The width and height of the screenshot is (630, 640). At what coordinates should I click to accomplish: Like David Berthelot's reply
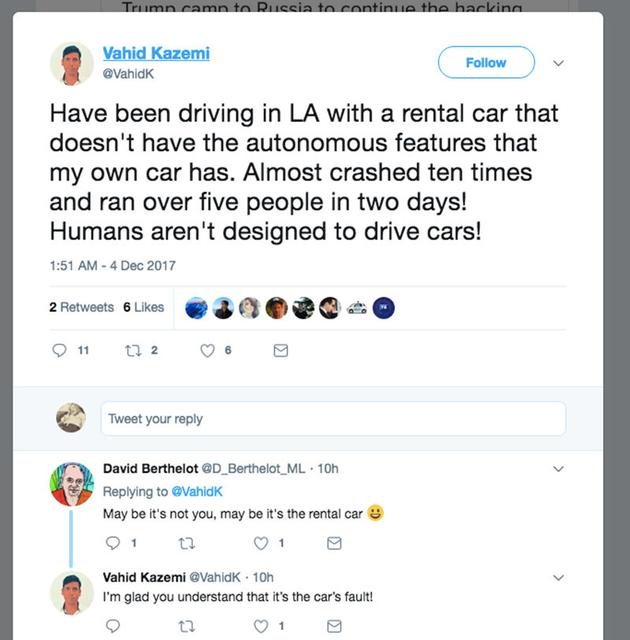pos(262,543)
